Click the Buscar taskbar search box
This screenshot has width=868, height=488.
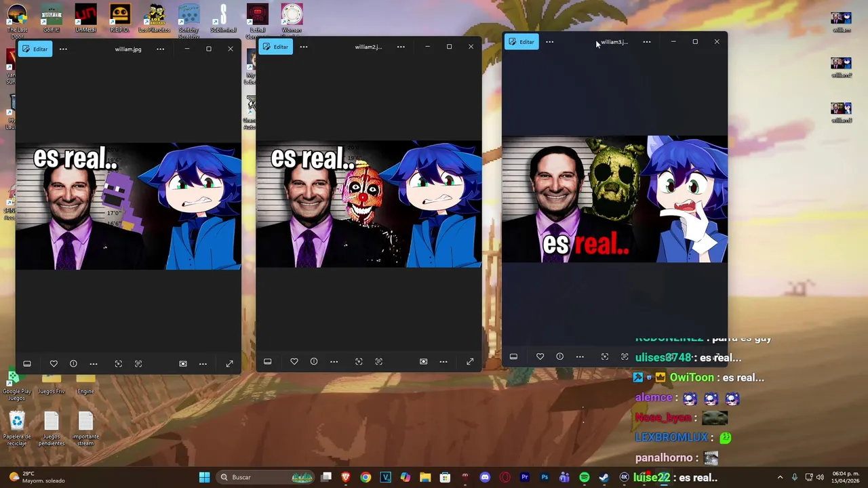(267, 477)
